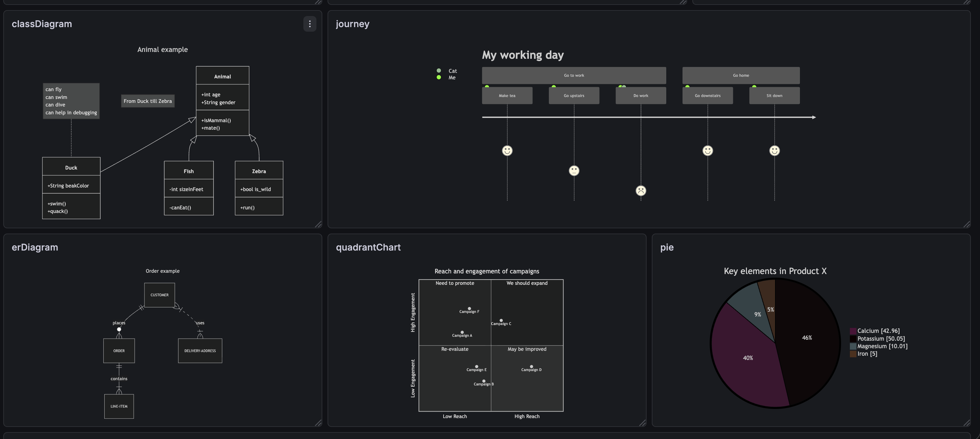This screenshot has height=439, width=980.
Task: Click resize handle of erDiagram panel
Action: 318,423
